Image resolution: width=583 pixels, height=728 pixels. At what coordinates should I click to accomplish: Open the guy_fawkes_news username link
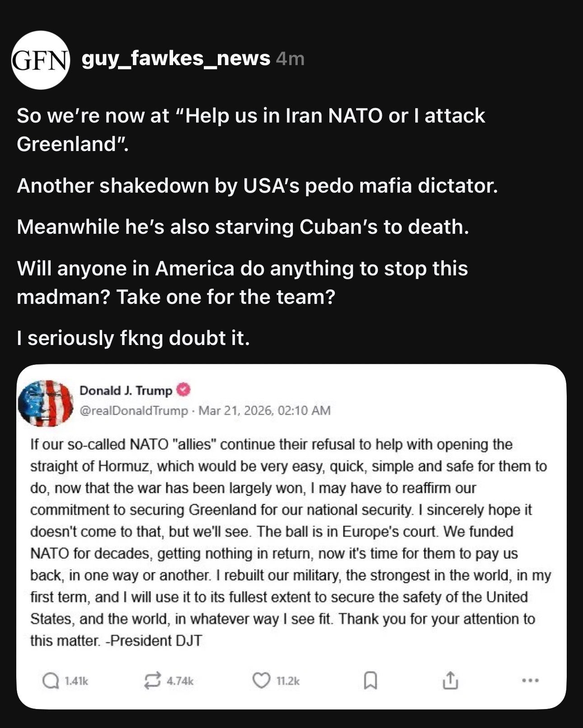[176, 58]
